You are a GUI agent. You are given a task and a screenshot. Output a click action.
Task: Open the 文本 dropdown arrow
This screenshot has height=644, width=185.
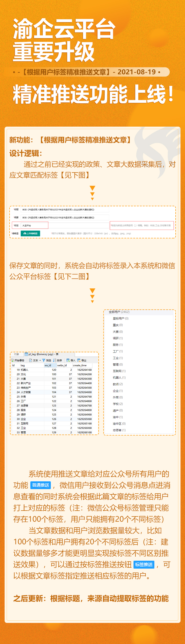[40, 361]
